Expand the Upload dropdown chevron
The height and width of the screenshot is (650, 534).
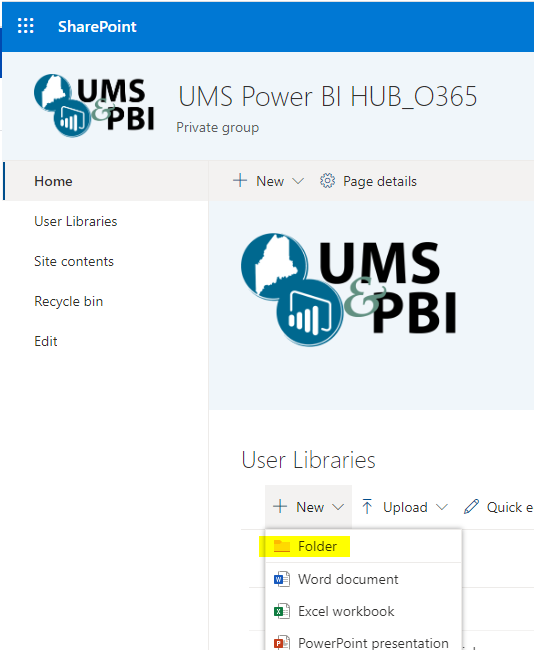tap(442, 507)
